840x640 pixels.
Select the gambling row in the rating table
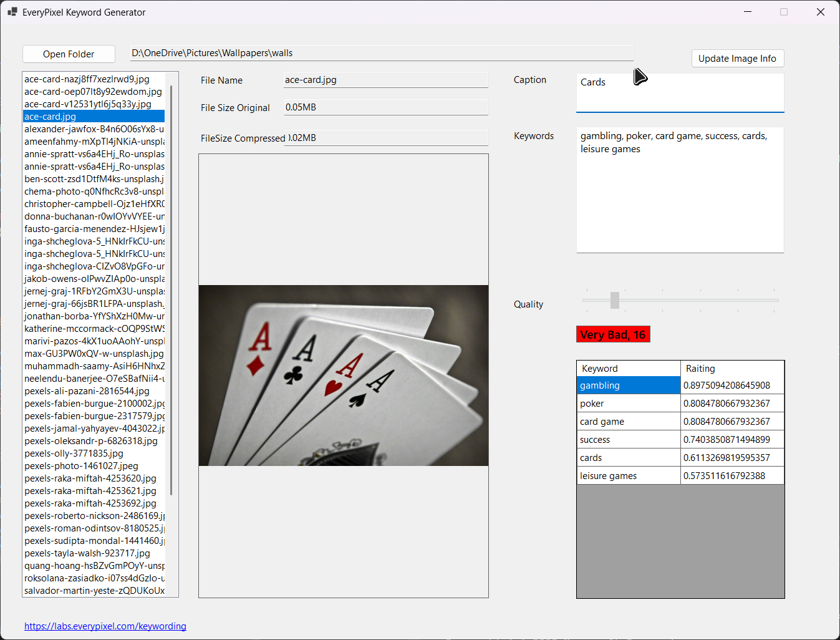tap(628, 385)
